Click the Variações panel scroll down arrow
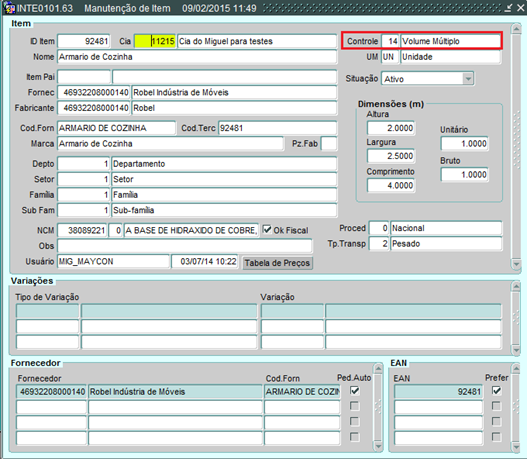The image size is (527, 459). (516, 350)
